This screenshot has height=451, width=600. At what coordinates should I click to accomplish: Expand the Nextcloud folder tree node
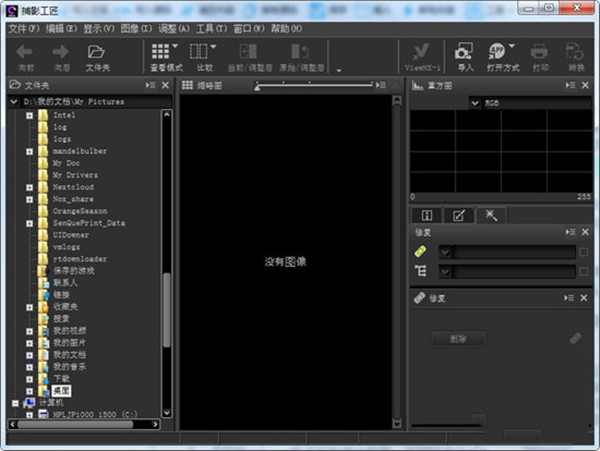30,187
